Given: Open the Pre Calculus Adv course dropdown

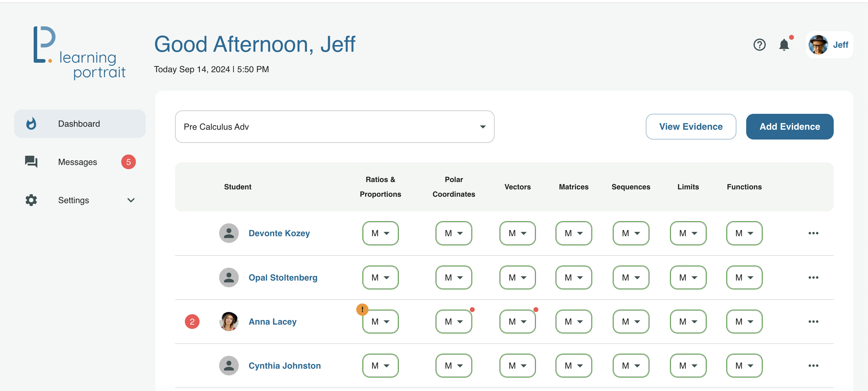Looking at the screenshot, I should pyautogui.click(x=335, y=127).
